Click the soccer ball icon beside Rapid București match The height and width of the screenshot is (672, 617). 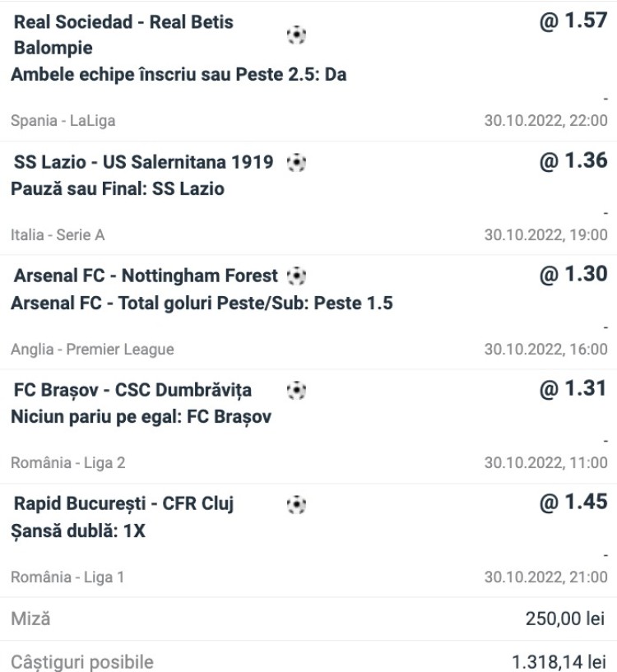[296, 504]
